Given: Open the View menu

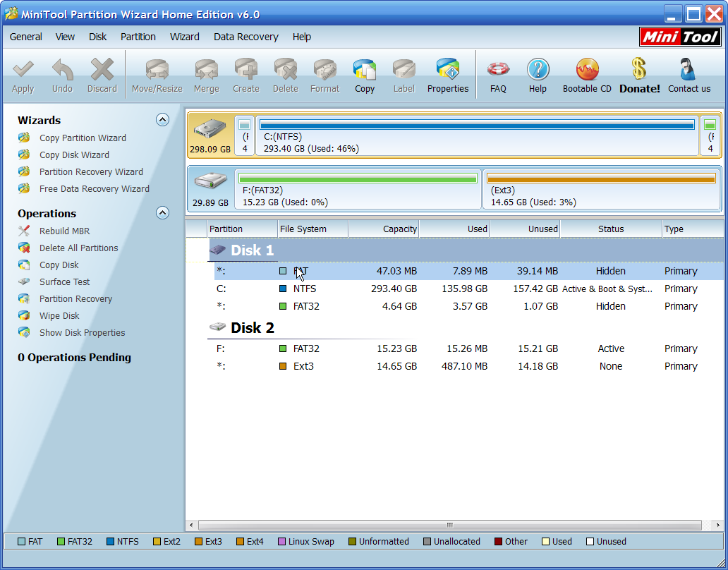Looking at the screenshot, I should click(x=65, y=37).
